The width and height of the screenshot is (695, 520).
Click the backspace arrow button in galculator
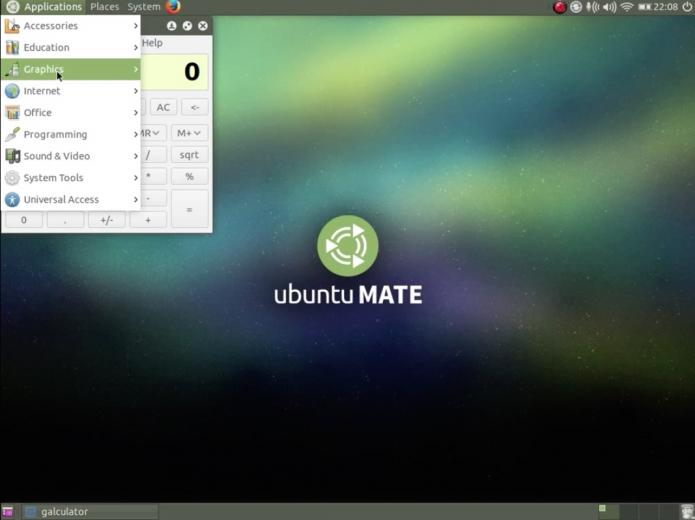point(195,107)
